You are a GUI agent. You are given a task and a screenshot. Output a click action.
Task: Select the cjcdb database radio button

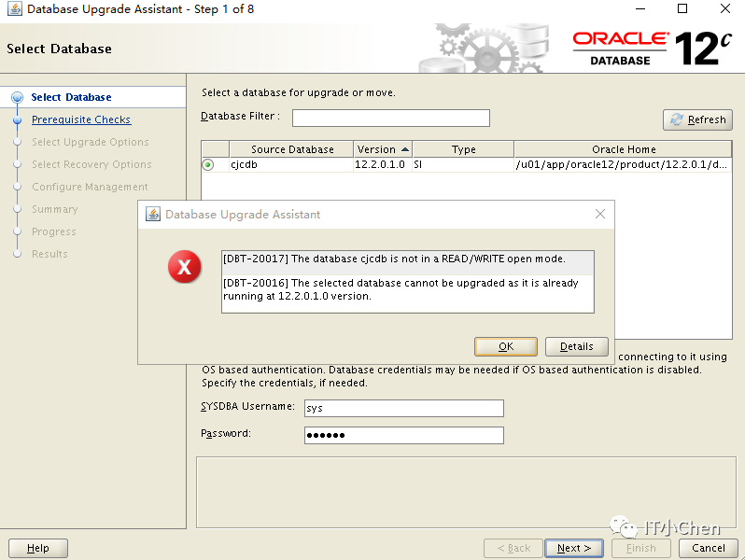point(208,165)
